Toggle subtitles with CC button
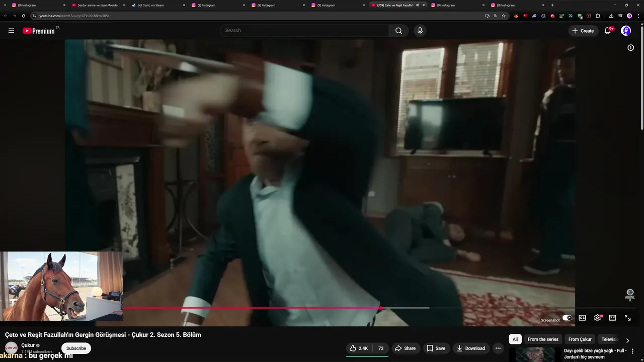644x362 pixels. 582,318
